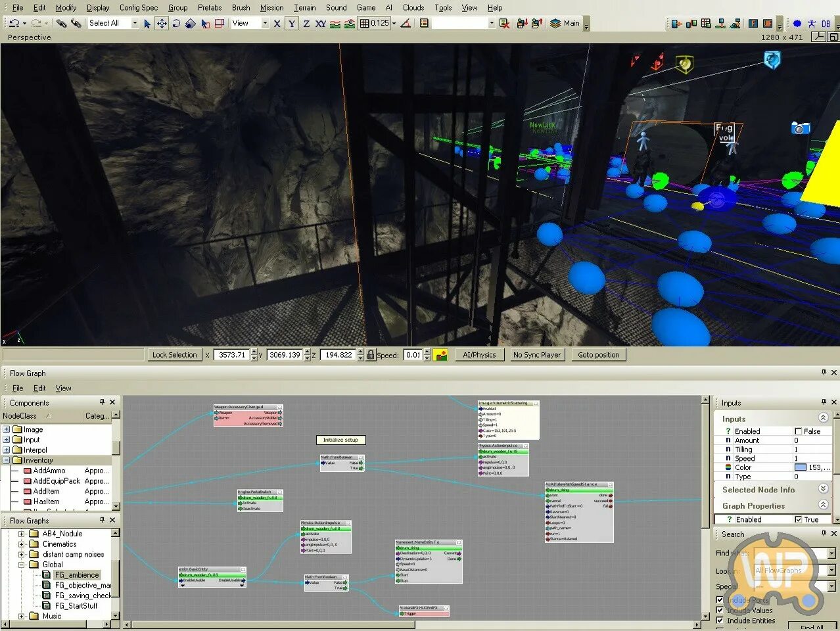Viewport: 840px width, 631px height.
Task: Expand the Selected Node Info section
Action: 823,489
